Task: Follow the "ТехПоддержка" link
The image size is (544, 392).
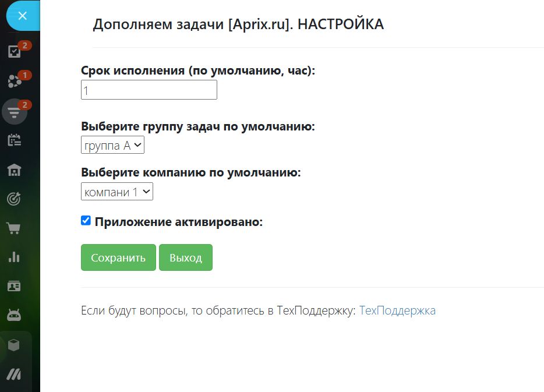Action: pyautogui.click(x=397, y=310)
